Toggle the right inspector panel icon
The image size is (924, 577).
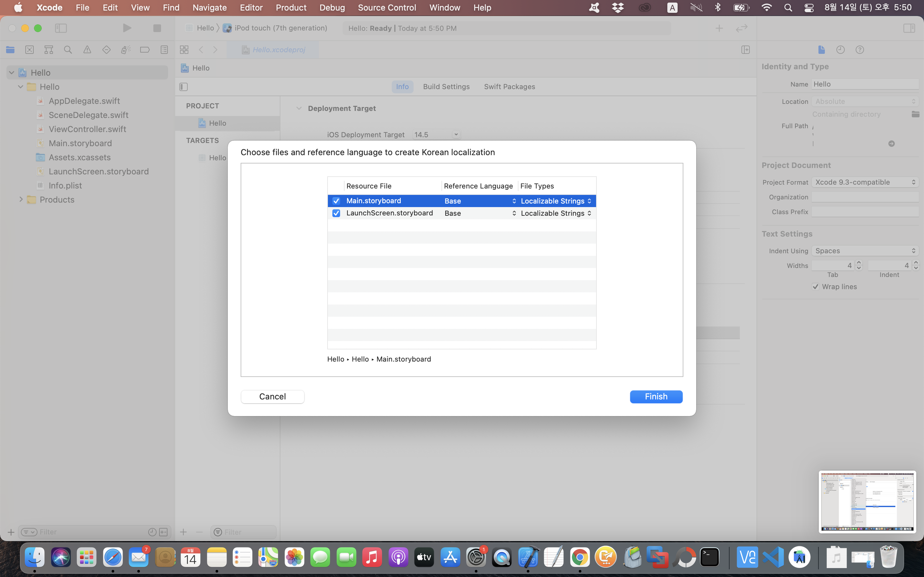[909, 28]
